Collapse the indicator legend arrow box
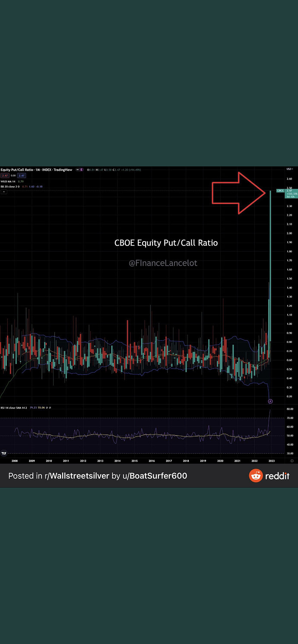Image resolution: width=298 pixels, height=644 pixels. tap(4, 192)
